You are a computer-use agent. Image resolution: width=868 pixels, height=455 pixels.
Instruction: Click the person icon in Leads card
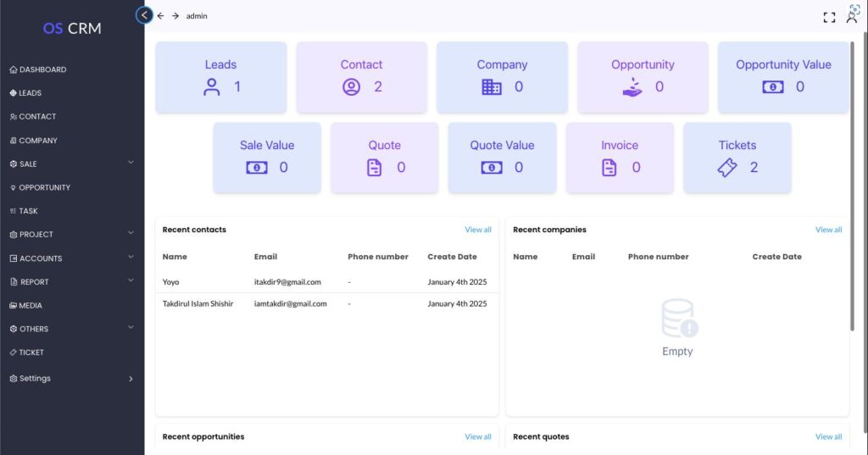tap(211, 87)
